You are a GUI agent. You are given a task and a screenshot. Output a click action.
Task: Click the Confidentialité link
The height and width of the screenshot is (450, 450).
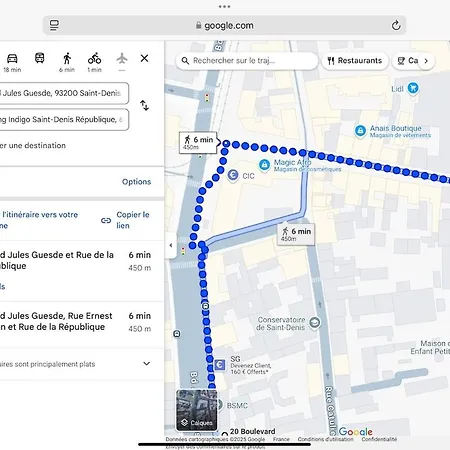pyautogui.click(x=379, y=439)
